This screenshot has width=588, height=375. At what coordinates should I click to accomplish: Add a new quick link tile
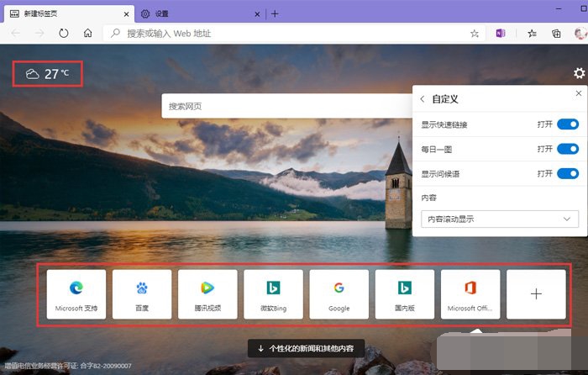[x=536, y=294]
